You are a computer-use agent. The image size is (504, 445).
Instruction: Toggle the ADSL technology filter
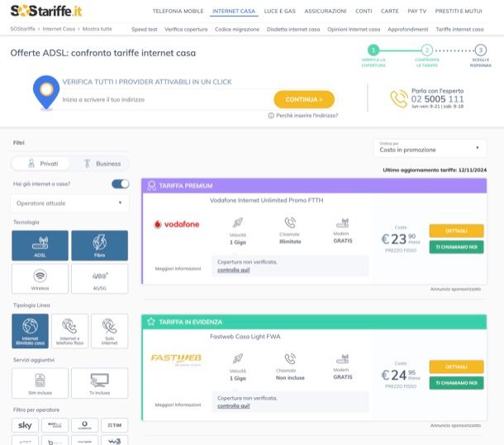pos(40,246)
